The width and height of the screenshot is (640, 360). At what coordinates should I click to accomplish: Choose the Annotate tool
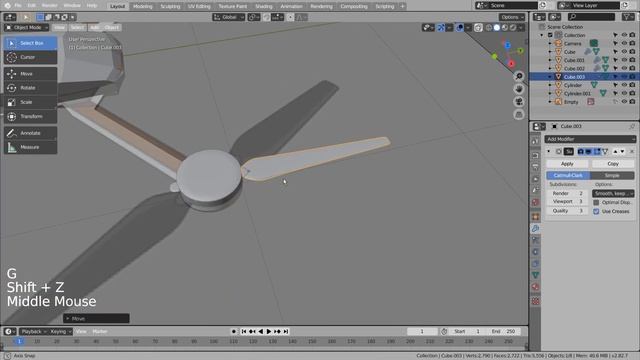click(31, 133)
